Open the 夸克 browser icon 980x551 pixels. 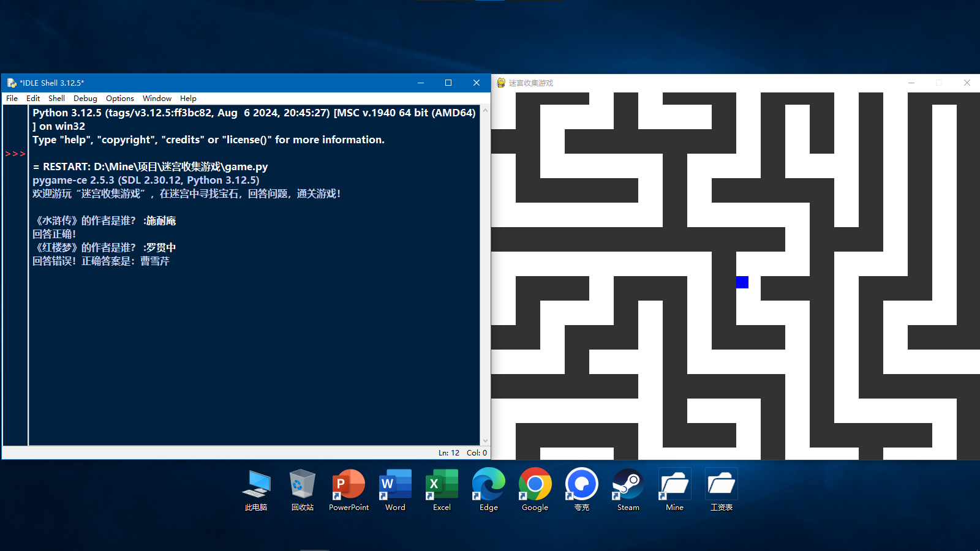[x=582, y=490]
